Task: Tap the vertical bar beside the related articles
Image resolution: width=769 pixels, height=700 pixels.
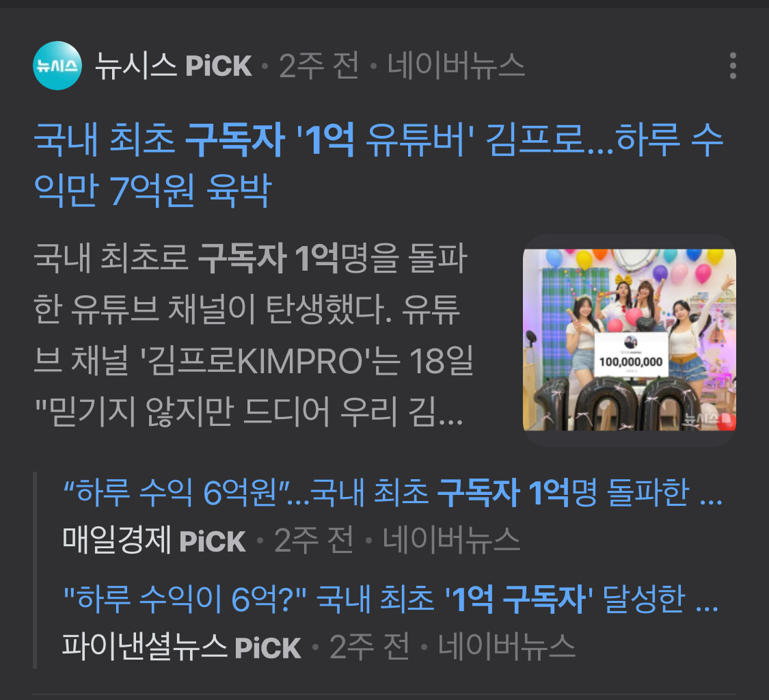Action: click(35, 570)
